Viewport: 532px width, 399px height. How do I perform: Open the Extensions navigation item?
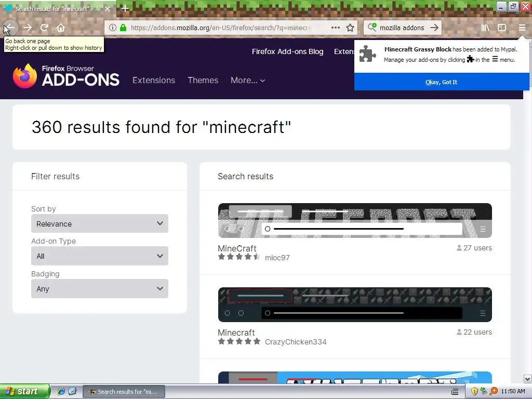pyautogui.click(x=154, y=81)
